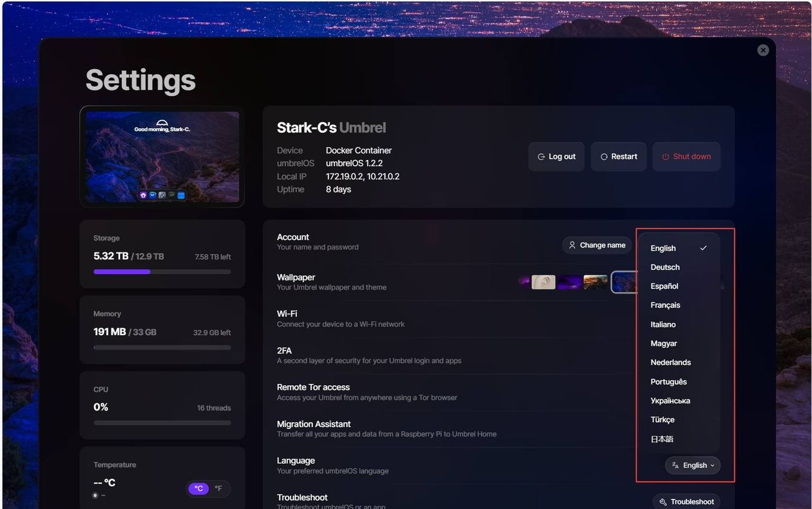The width and height of the screenshot is (812, 509).
Task: Click the Settings page heading
Action: 141,81
